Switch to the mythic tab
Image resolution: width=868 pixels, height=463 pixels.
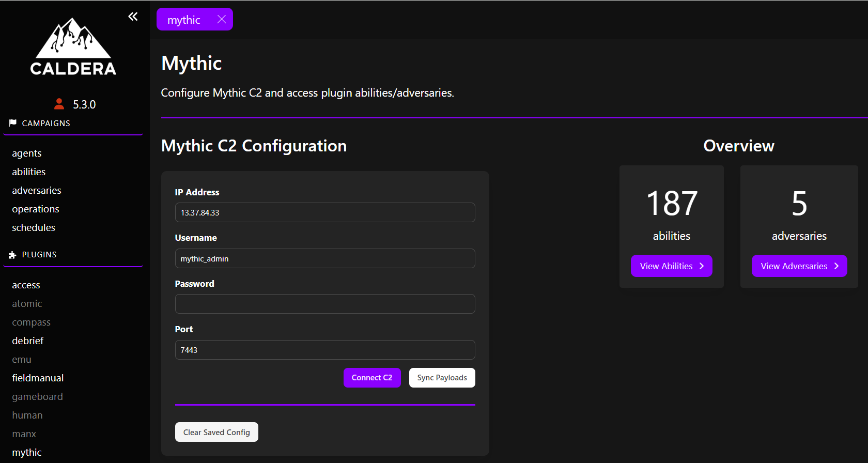184,20
